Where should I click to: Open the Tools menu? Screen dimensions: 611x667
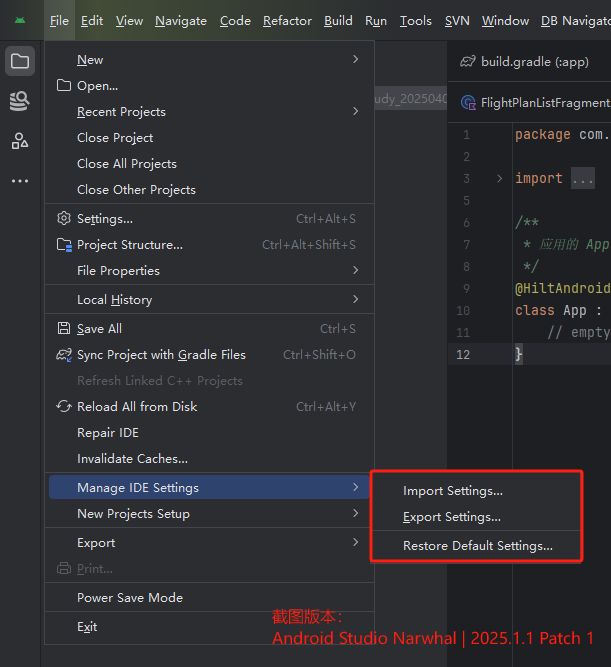coord(415,20)
